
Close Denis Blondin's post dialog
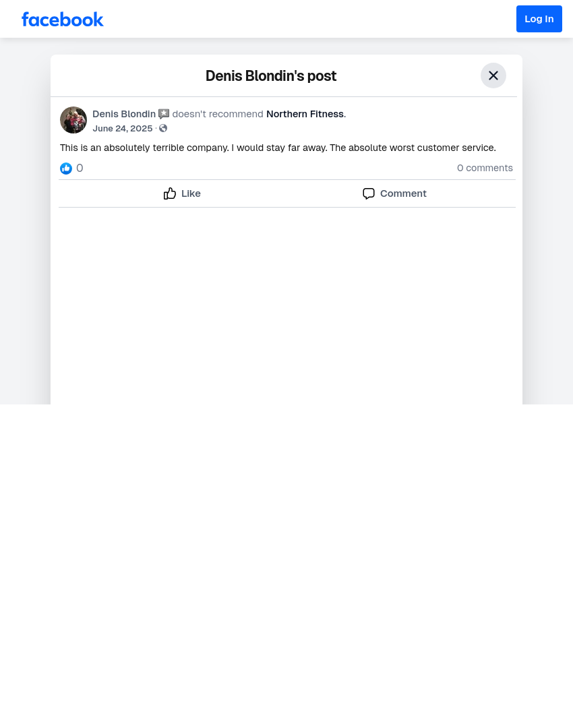[x=493, y=75]
